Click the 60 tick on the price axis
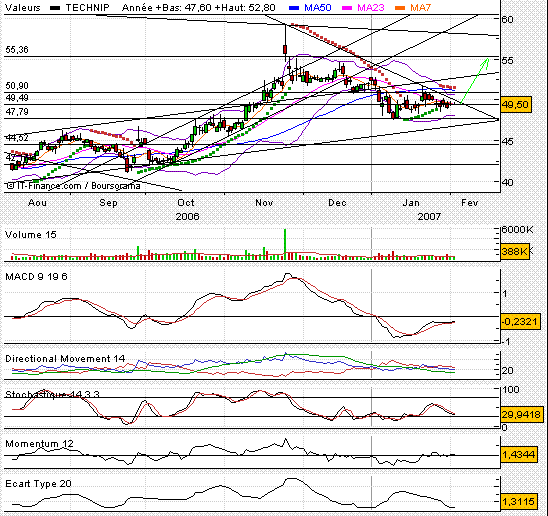The height and width of the screenshot is (516, 548). (x=507, y=19)
